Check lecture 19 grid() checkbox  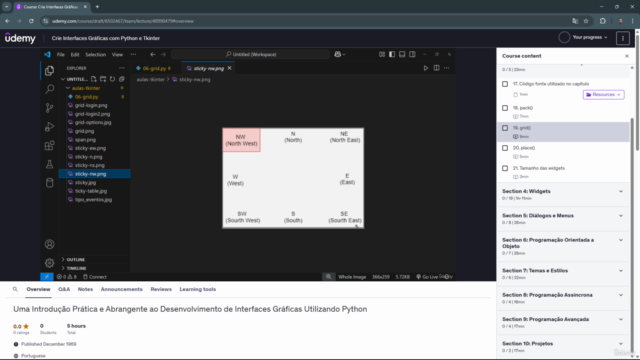(505, 128)
